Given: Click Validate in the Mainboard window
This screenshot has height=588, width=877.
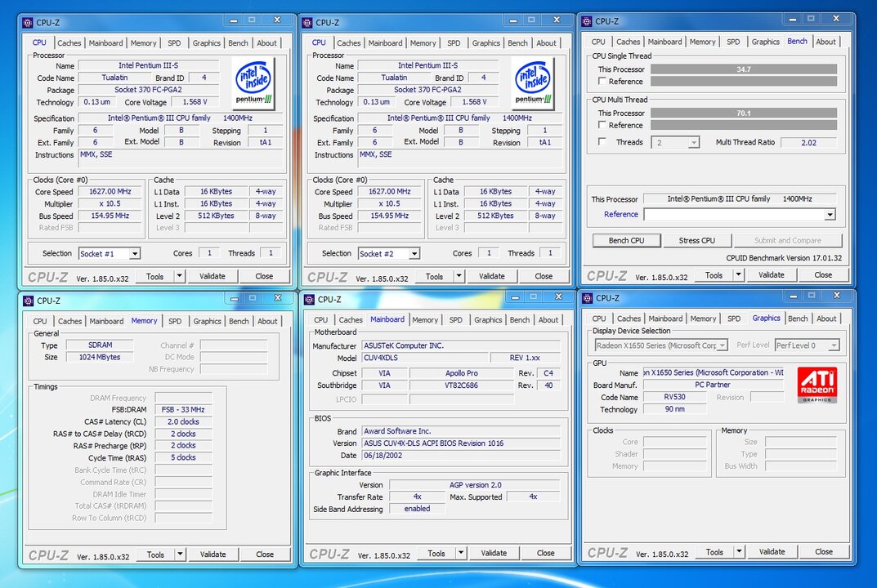Looking at the screenshot, I should click(494, 554).
